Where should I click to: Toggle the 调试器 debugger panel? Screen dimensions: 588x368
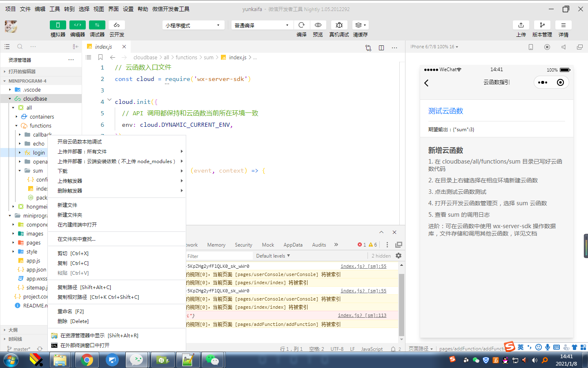[97, 25]
